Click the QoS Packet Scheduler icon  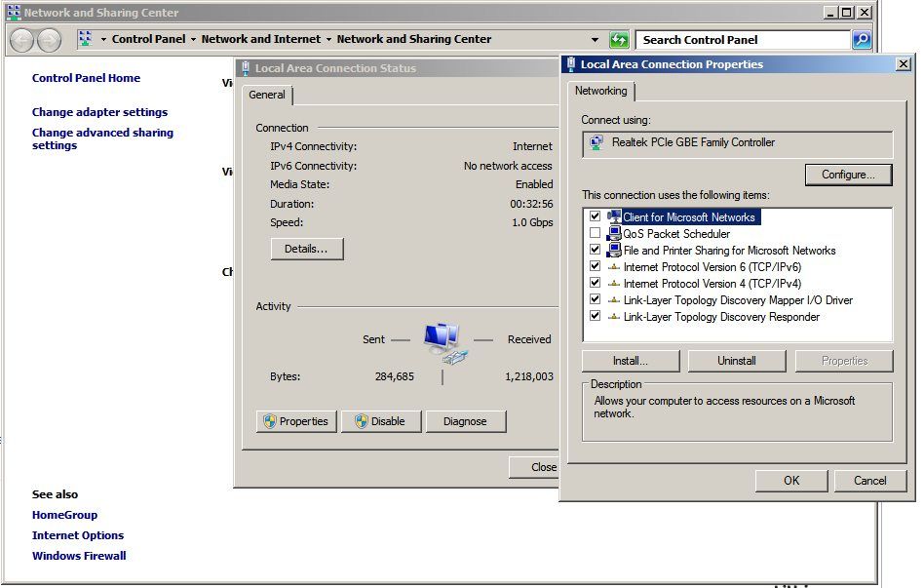[x=614, y=234]
